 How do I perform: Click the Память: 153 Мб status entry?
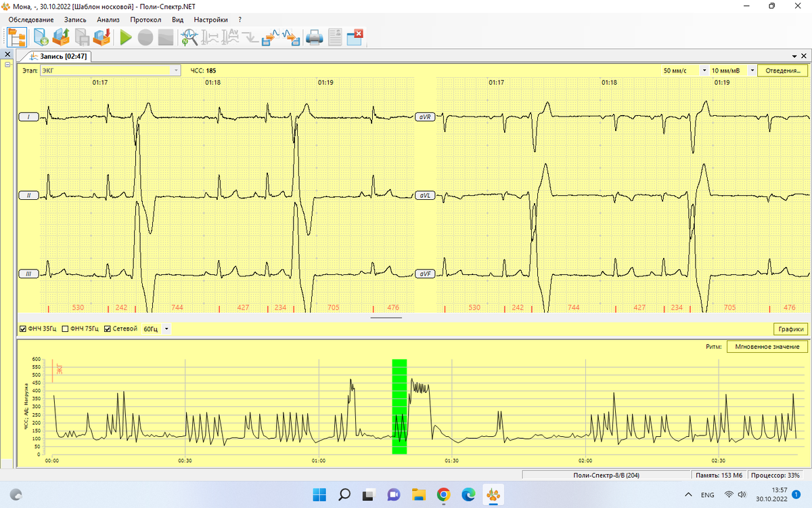coord(719,475)
